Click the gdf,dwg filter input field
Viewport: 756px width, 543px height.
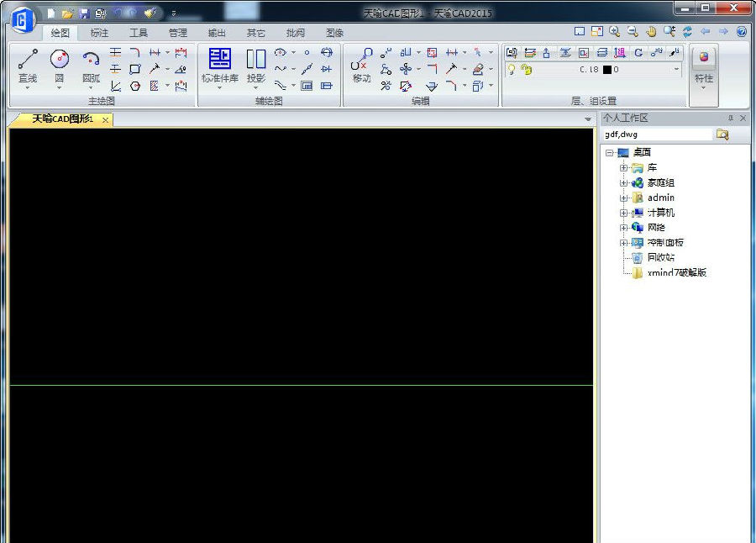pyautogui.click(x=658, y=134)
